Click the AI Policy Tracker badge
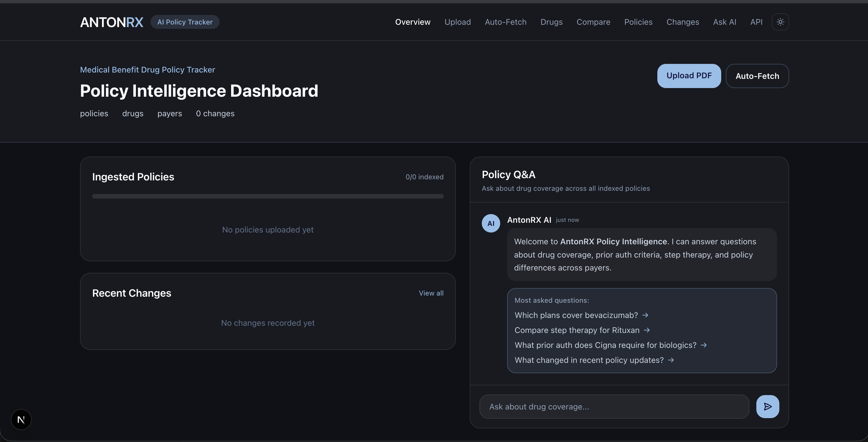This screenshot has height=442, width=868. tap(185, 22)
